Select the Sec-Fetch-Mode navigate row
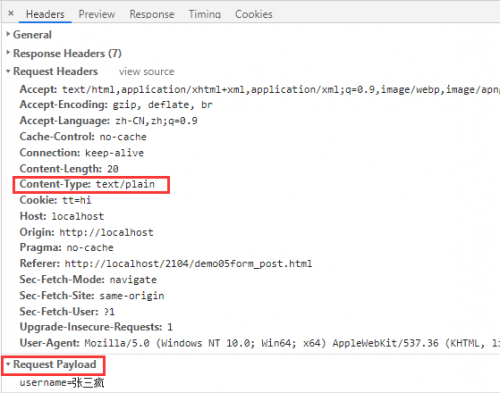The image size is (500, 393). pos(88,279)
